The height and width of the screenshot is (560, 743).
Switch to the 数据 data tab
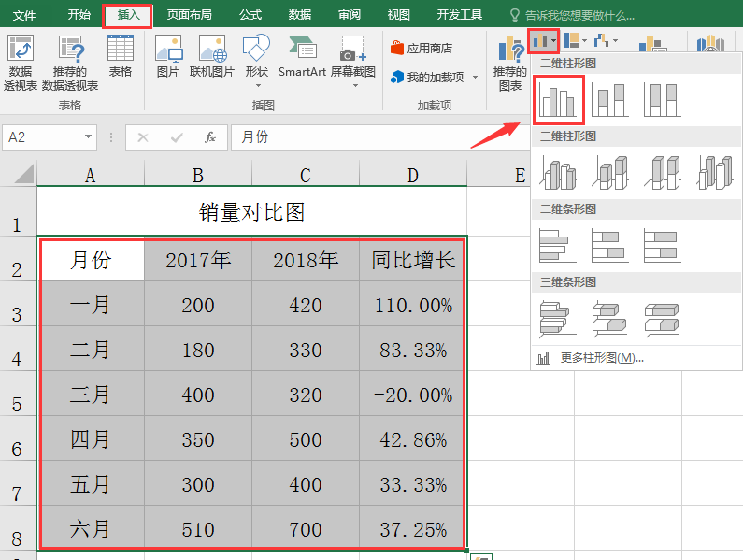click(x=299, y=15)
